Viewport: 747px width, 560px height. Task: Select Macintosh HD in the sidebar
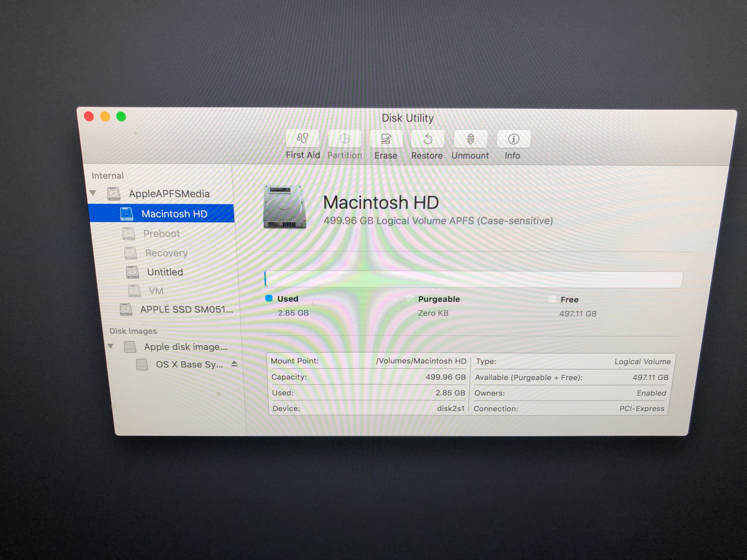coord(161,213)
